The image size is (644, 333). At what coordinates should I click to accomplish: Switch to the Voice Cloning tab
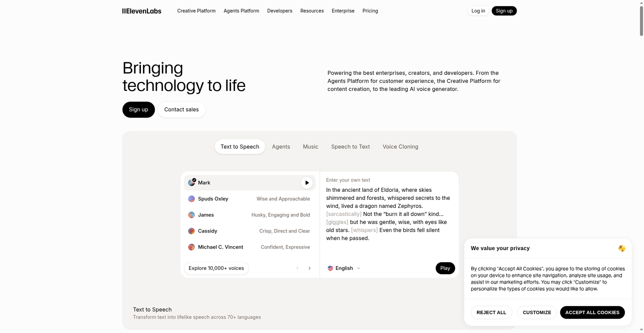(x=400, y=147)
